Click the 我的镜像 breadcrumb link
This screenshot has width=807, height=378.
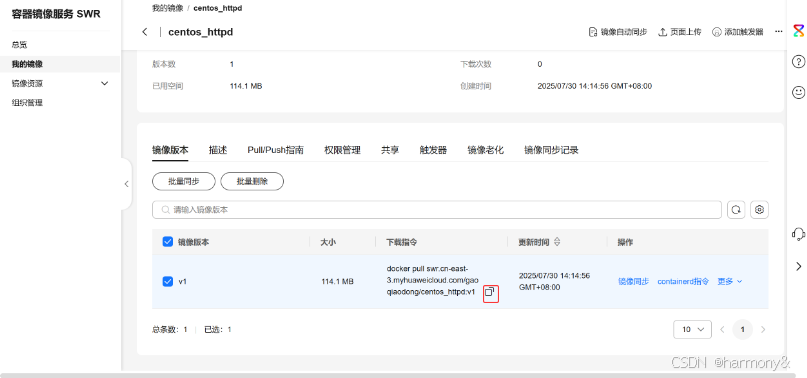point(168,8)
